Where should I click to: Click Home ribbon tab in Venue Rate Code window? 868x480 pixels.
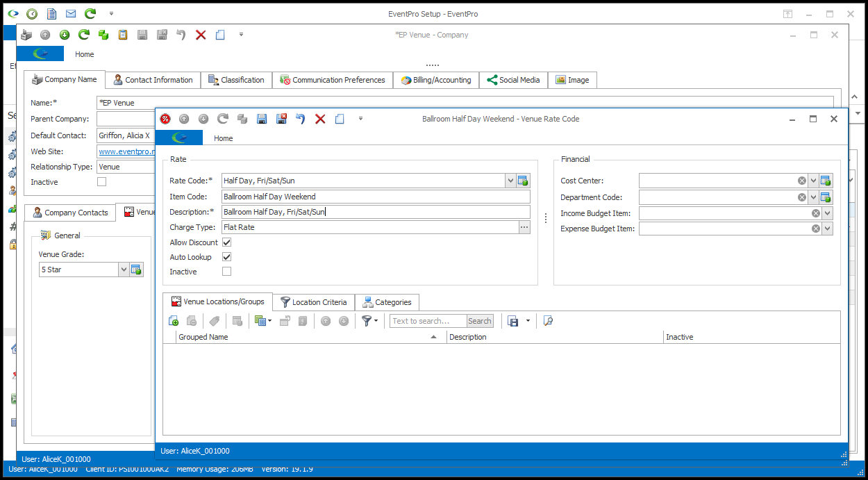(x=223, y=138)
